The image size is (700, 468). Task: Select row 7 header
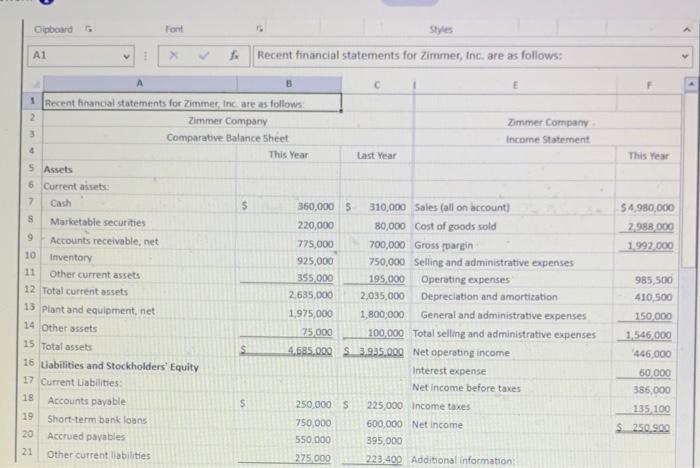[31, 201]
